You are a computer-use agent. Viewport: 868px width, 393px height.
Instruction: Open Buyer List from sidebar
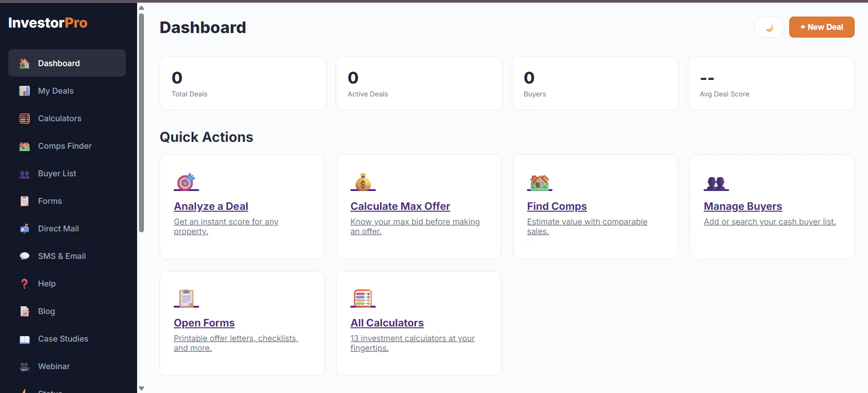coord(67,174)
